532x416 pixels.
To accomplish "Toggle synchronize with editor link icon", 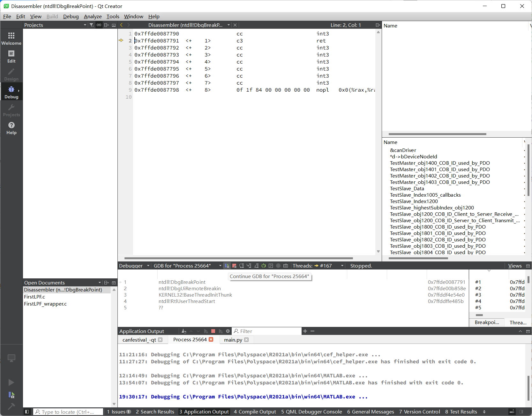I will [x=99, y=25].
